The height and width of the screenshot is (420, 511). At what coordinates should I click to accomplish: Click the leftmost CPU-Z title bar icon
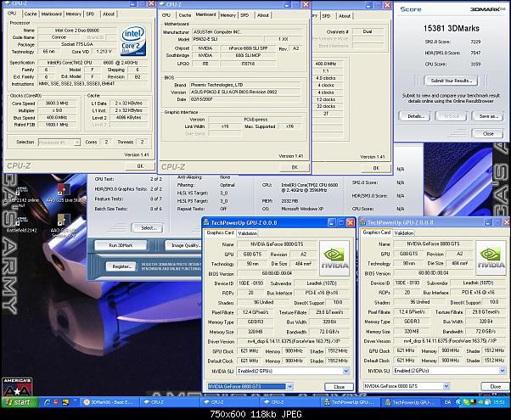pos(8,3)
